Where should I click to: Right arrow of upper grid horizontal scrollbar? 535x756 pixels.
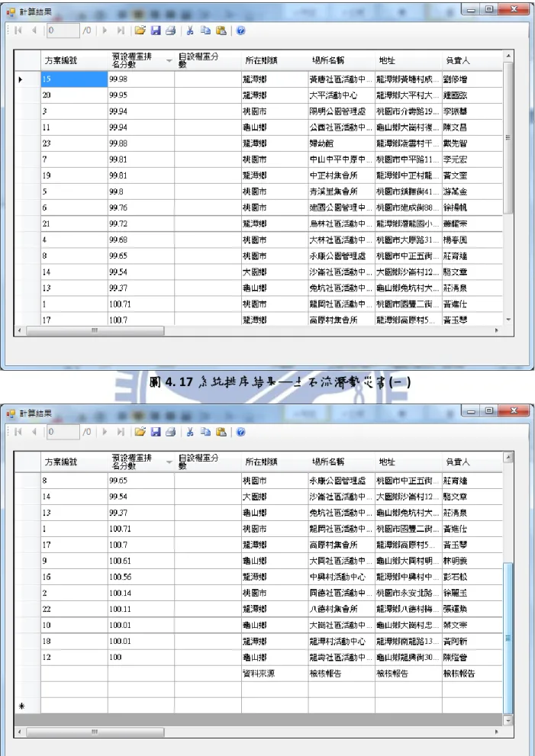(x=498, y=331)
